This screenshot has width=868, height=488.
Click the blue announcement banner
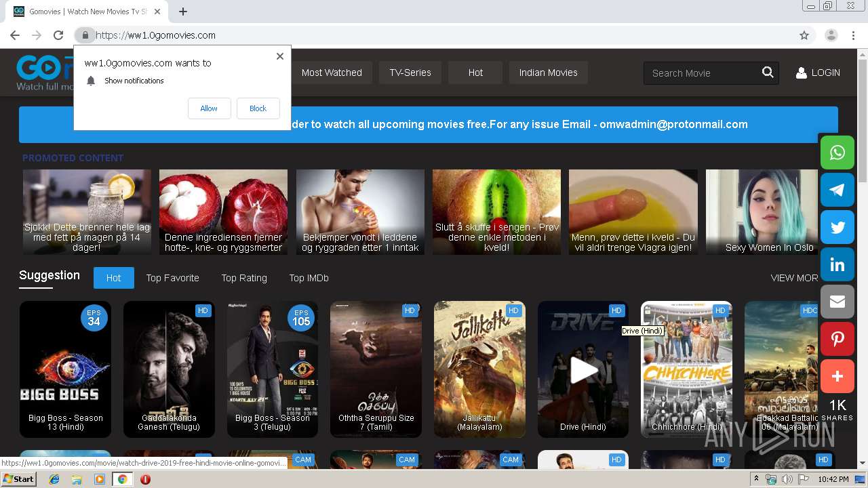pos(429,125)
